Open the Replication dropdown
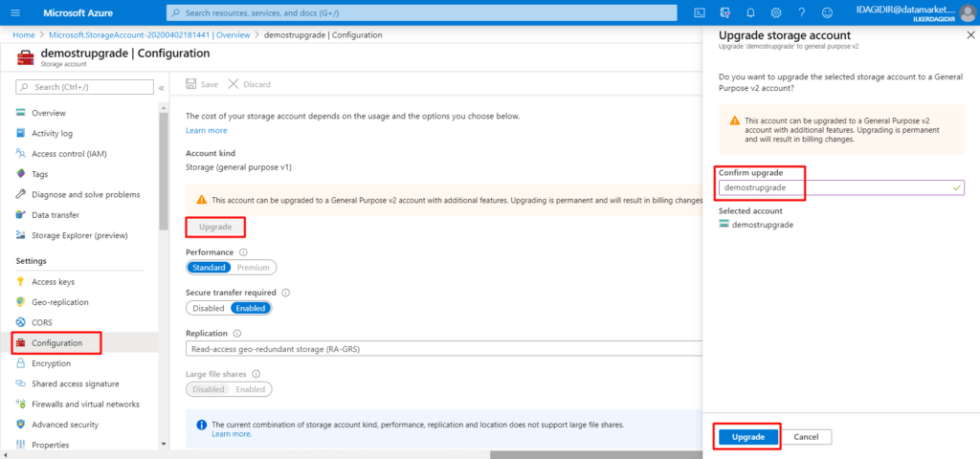 click(444, 349)
